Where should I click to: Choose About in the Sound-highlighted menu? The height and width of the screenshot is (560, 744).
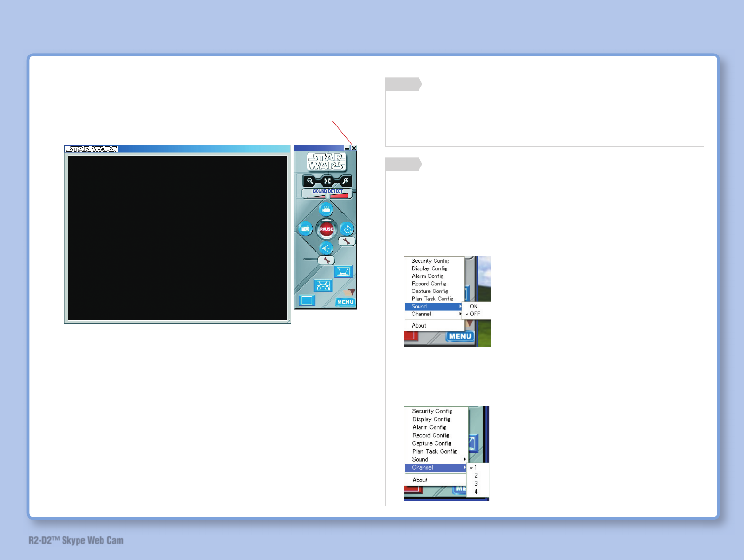(x=419, y=326)
